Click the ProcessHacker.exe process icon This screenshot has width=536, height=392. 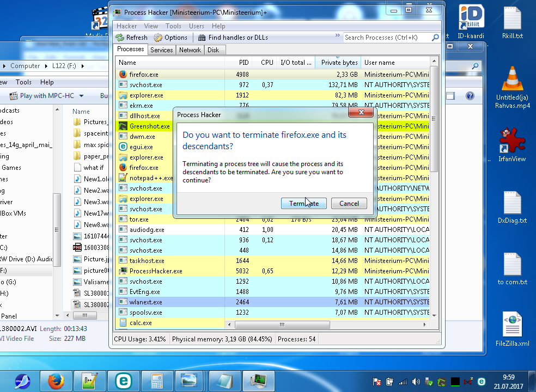pyautogui.click(x=123, y=271)
